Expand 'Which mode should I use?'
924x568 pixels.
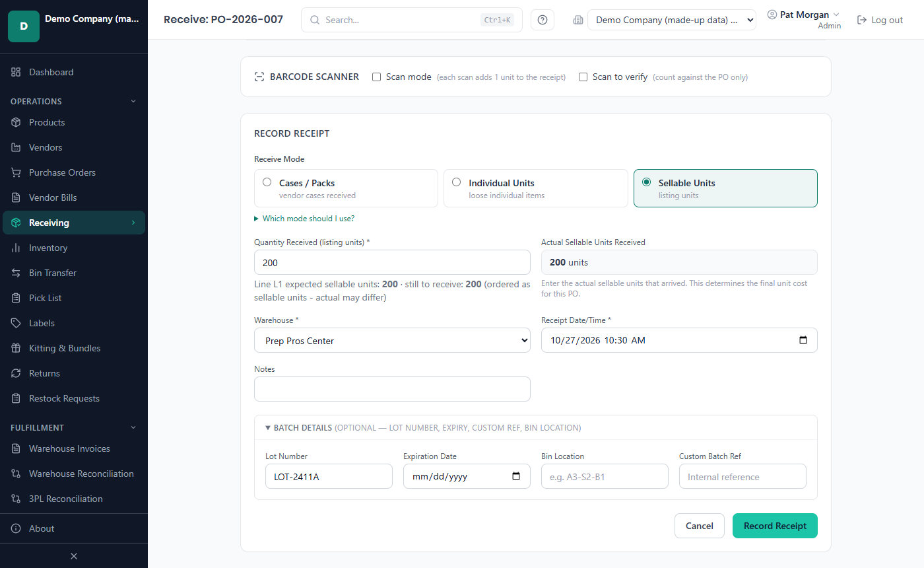tap(304, 219)
